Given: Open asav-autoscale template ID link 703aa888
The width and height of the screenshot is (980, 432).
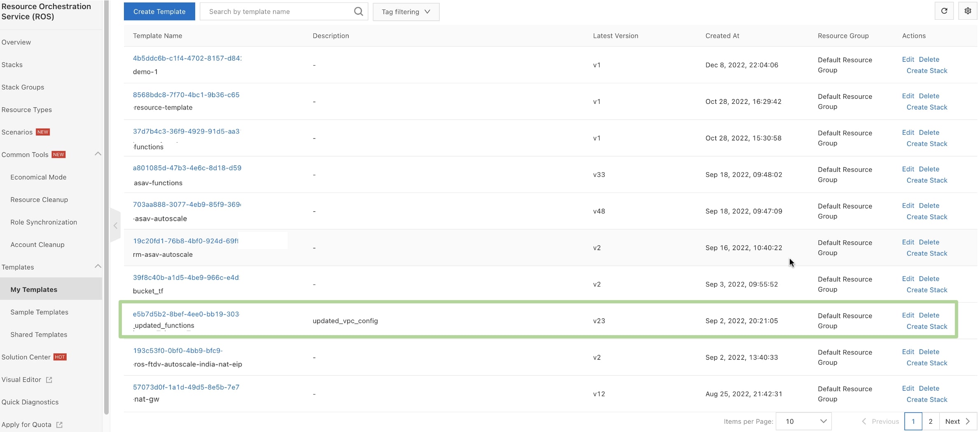Looking at the screenshot, I should [187, 204].
